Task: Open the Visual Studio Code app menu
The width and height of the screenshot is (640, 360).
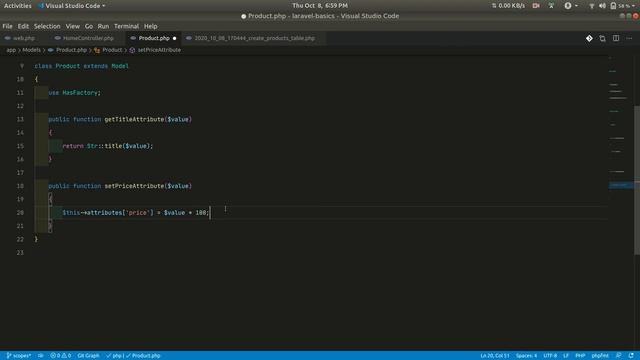Action: point(71,6)
